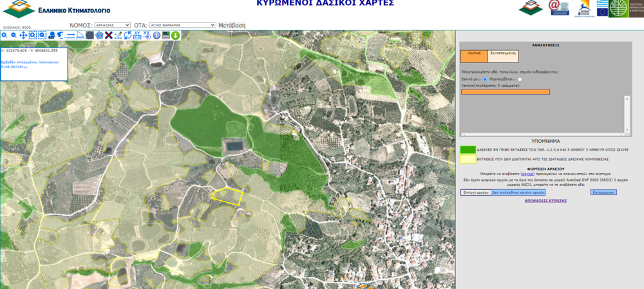Viewport: 644px width, 289px height.
Task: Click the zoom in magnifier tool
Action: click(x=5, y=35)
